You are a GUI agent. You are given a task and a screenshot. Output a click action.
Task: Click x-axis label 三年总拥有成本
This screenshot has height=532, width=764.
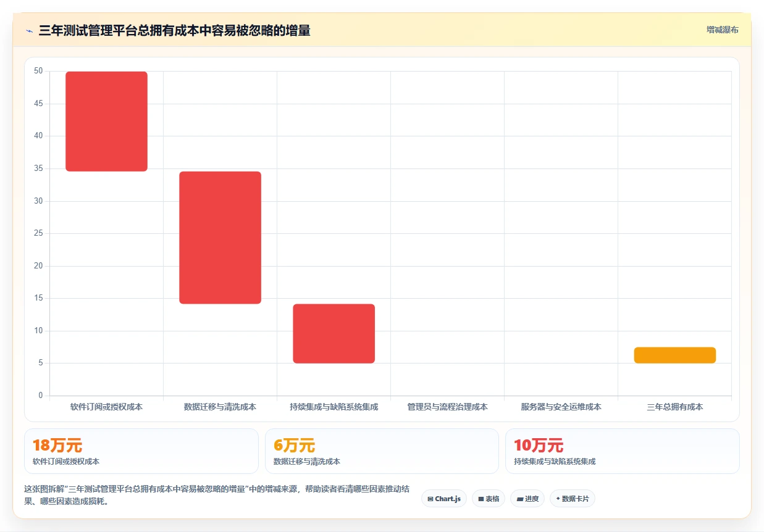coord(674,407)
